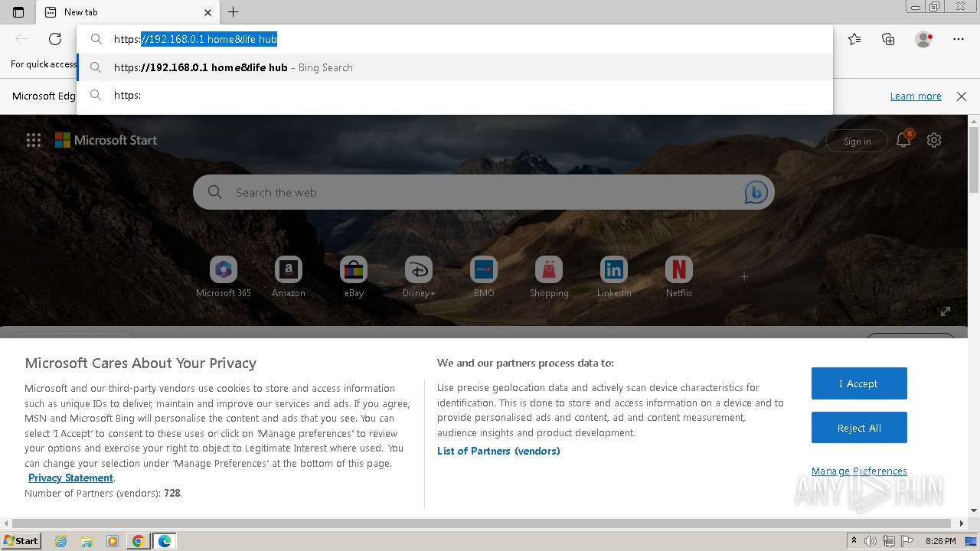Open the eBay quick link
980x551 pixels.
pos(354,277)
